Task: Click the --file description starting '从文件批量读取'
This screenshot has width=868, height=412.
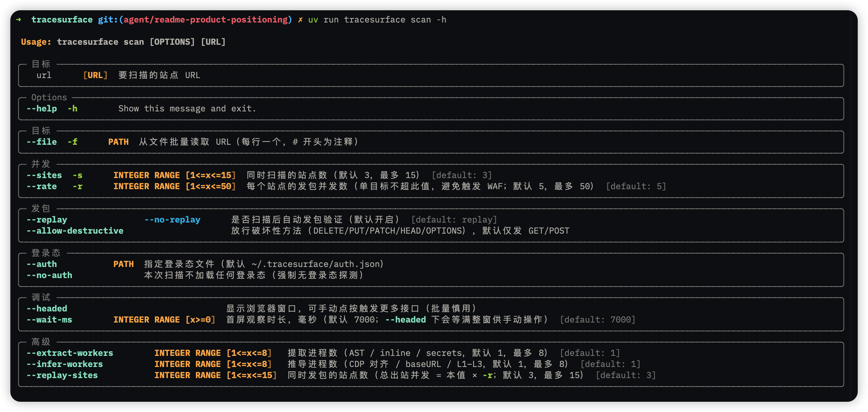Action: tap(249, 142)
